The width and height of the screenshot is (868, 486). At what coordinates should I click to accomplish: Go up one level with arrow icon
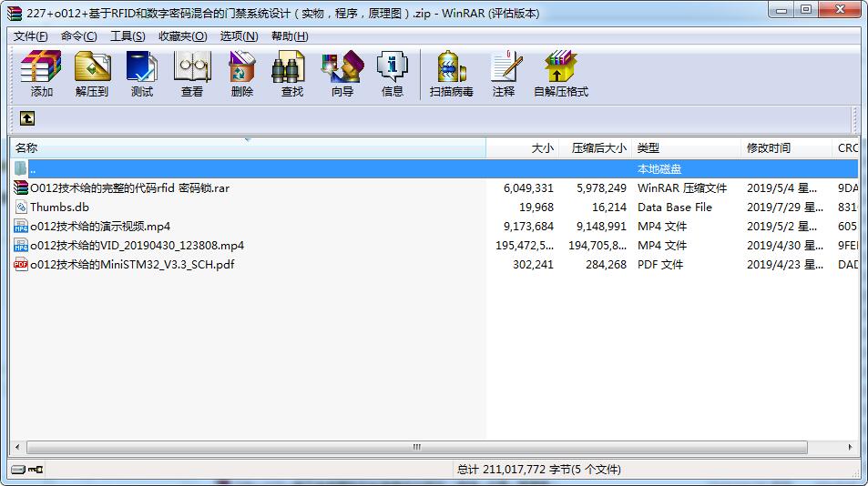point(27,117)
